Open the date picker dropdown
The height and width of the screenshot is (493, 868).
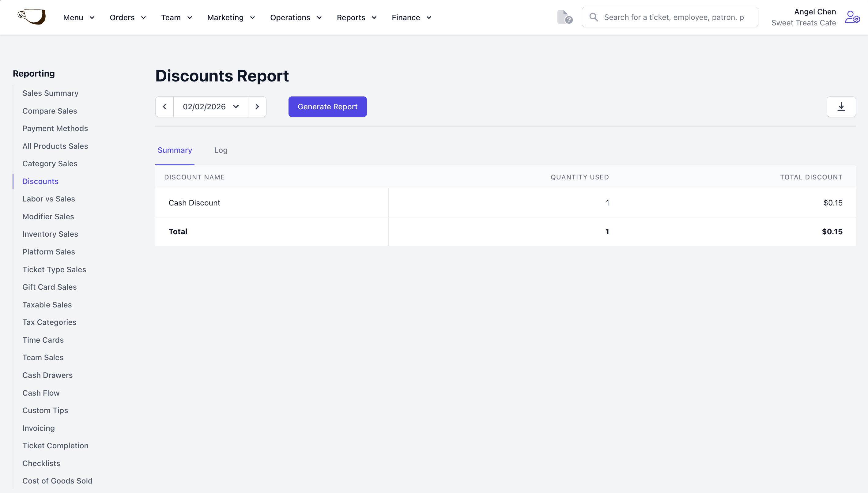pyautogui.click(x=211, y=107)
